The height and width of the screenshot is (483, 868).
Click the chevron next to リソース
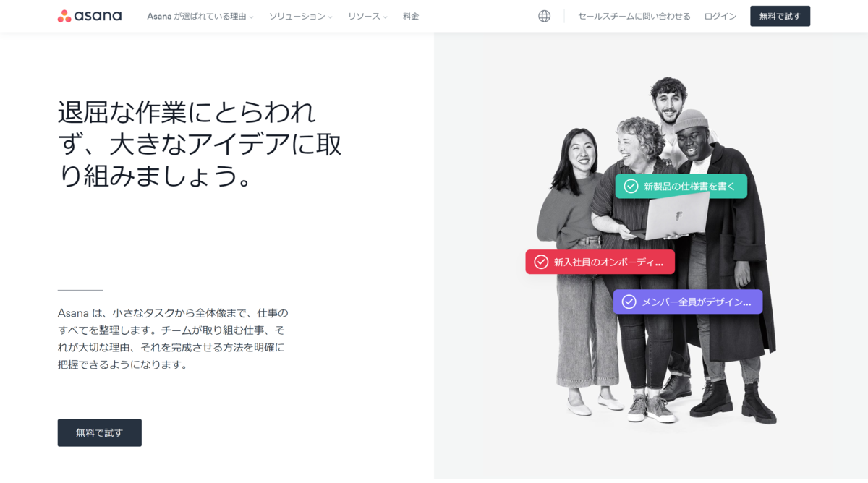pos(385,17)
